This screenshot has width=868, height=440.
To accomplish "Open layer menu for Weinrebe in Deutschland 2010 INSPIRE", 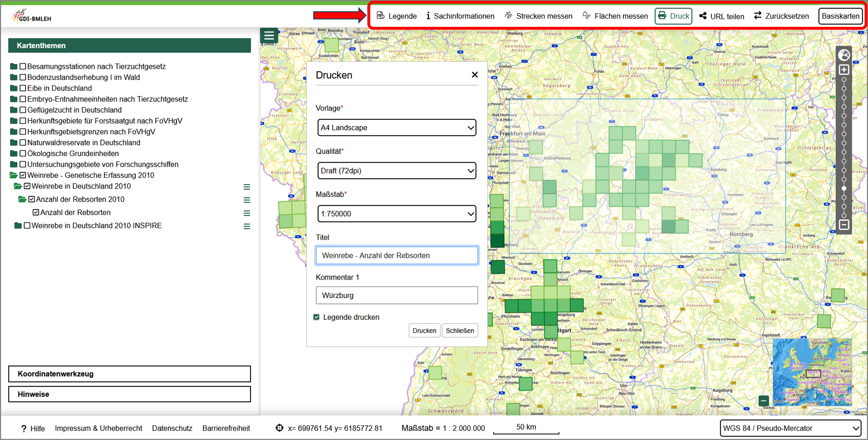I will click(247, 226).
